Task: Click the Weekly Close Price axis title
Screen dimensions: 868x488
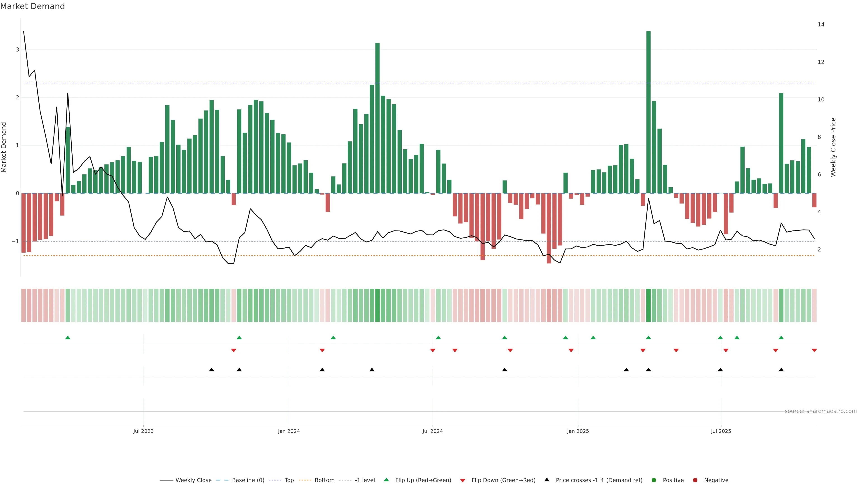Action: (833, 147)
